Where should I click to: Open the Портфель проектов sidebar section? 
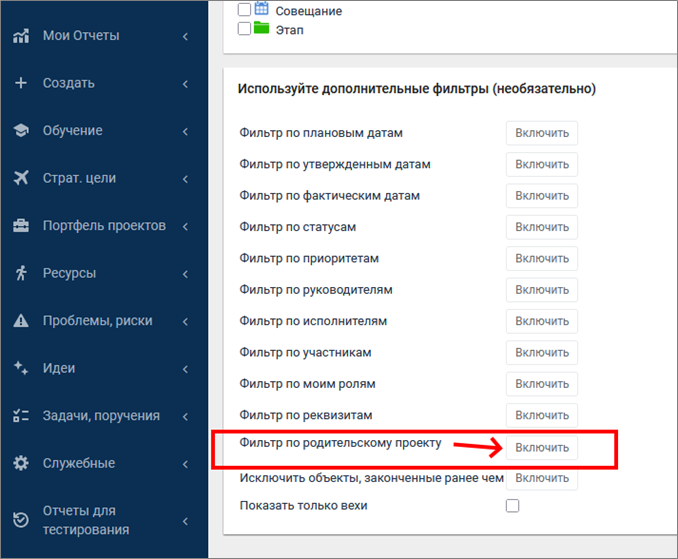point(104,226)
